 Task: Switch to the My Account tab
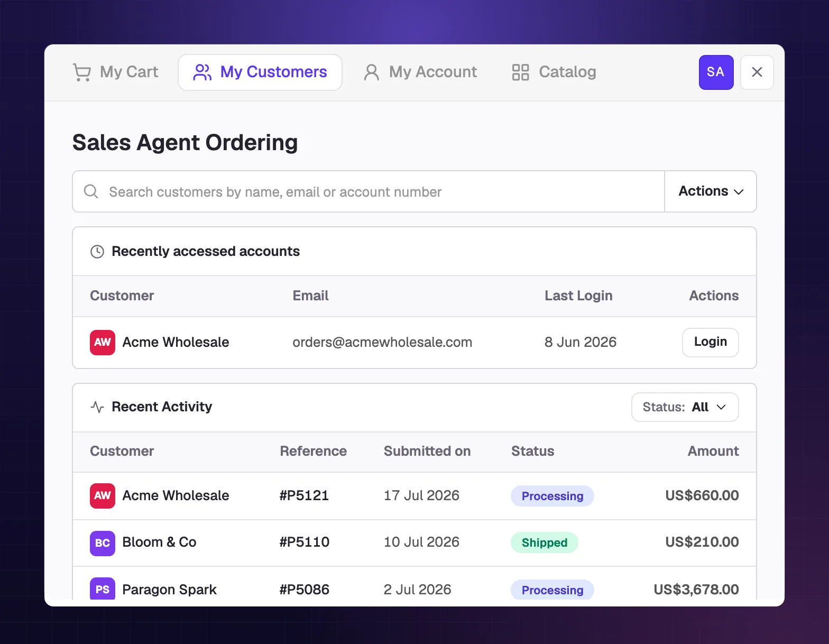(x=420, y=72)
